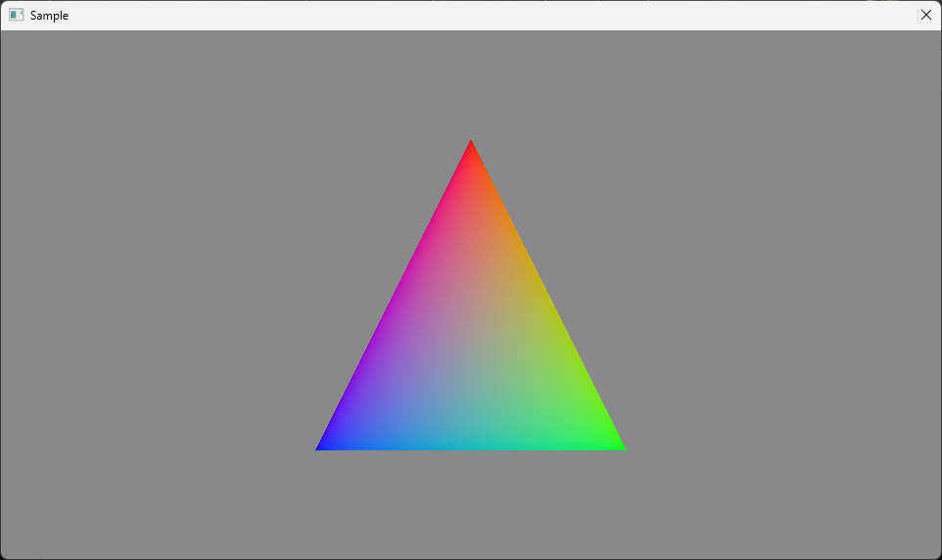
Task: Click the "Sample" window title text
Action: tap(49, 16)
